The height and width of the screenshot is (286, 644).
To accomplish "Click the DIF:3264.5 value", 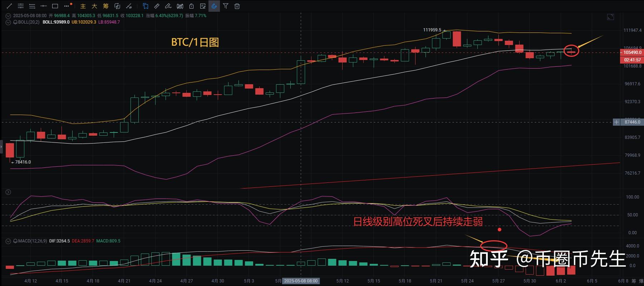I will pyautogui.click(x=59, y=241).
